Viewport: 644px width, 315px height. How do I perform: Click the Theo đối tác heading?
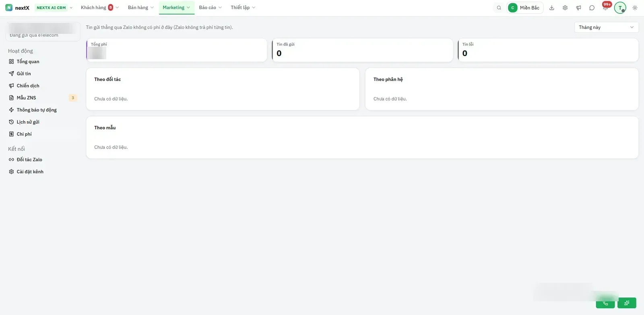[x=107, y=79]
